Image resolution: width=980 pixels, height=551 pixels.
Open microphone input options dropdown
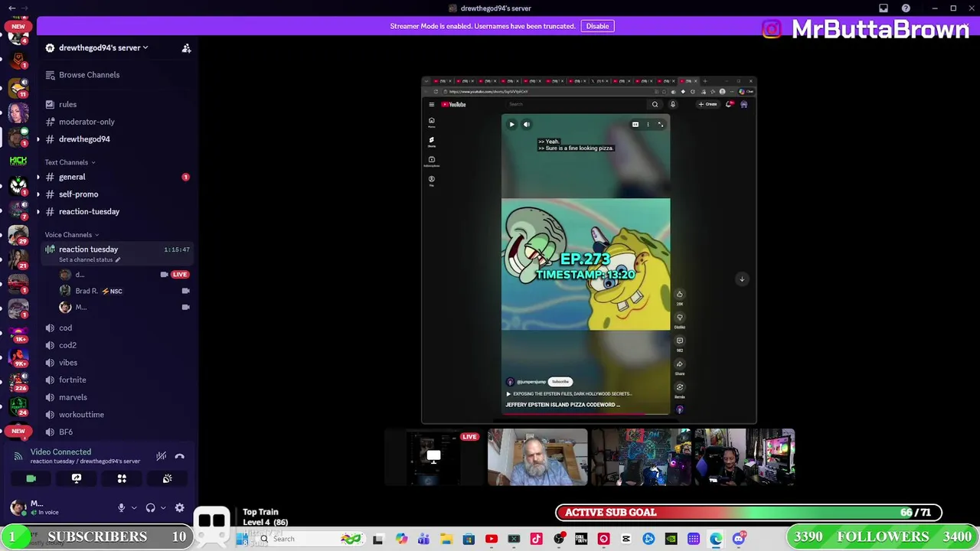pos(134,507)
